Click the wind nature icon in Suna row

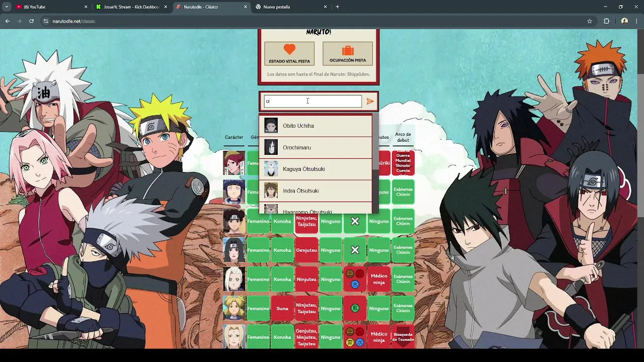(355, 308)
